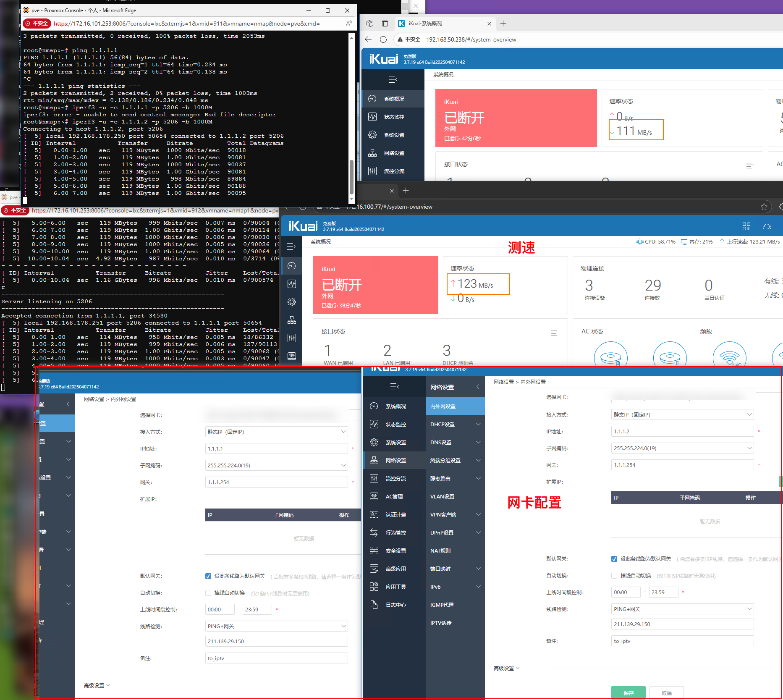
Task: Click 安全设置 icon in right bottom sidebar
Action: [x=374, y=551]
